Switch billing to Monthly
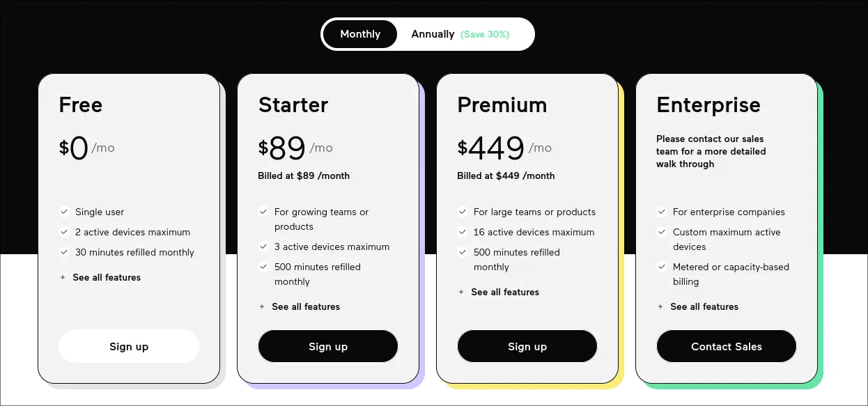The image size is (868, 406). (x=360, y=34)
